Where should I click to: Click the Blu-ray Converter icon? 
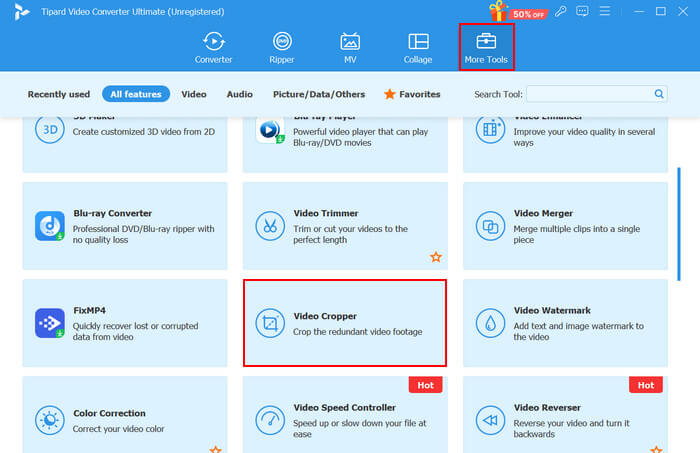click(50, 226)
